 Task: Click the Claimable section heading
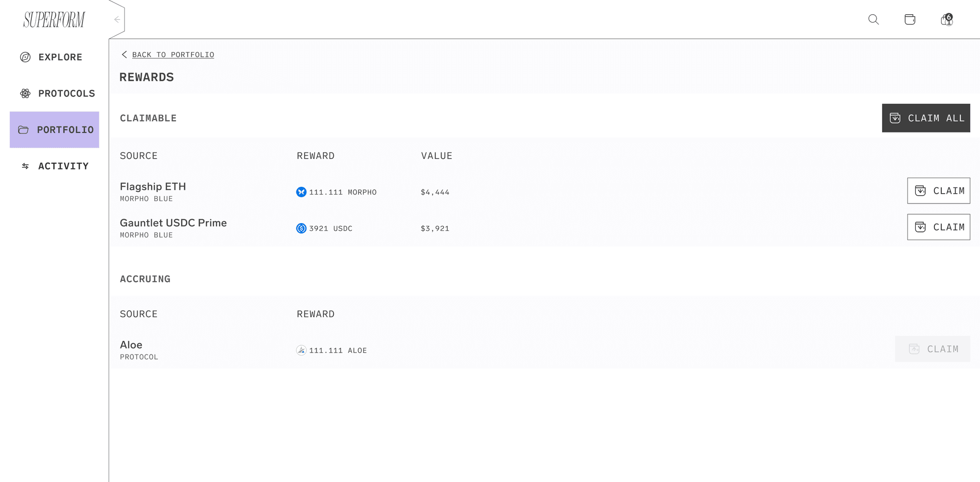click(148, 118)
